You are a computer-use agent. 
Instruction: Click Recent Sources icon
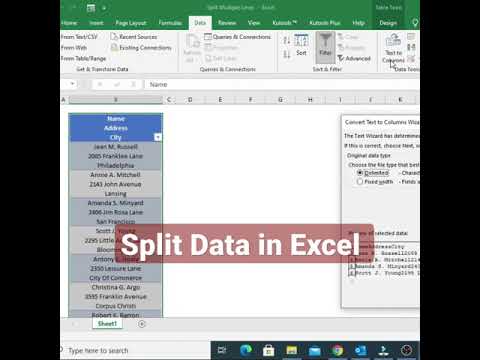114,36
